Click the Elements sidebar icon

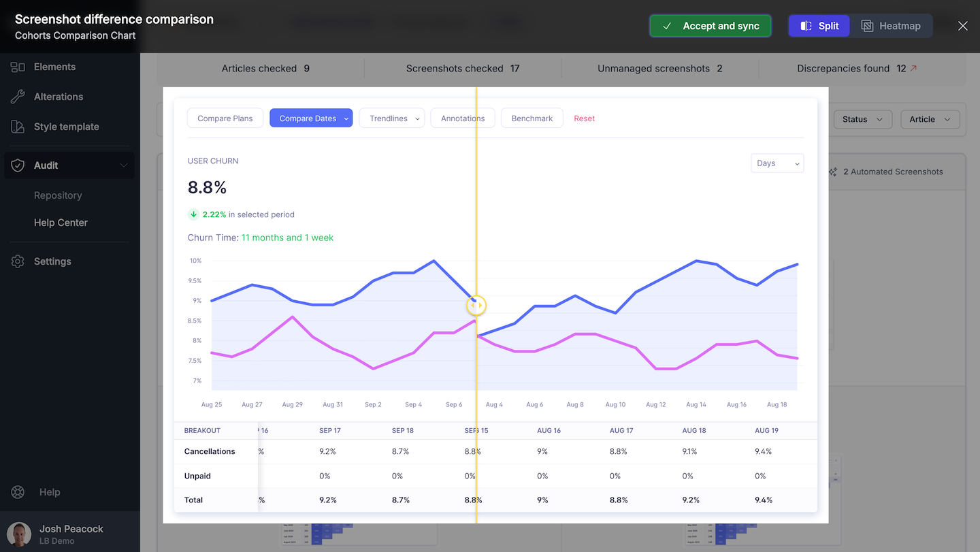pos(18,67)
